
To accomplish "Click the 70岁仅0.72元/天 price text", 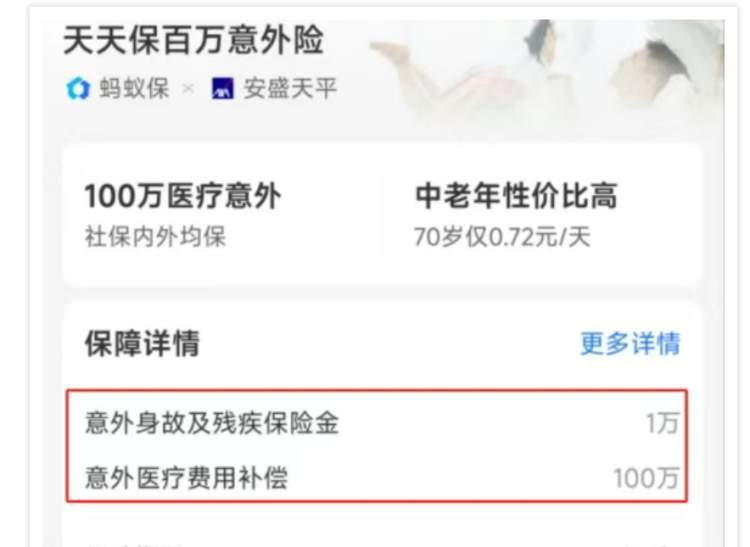I will tap(502, 237).
